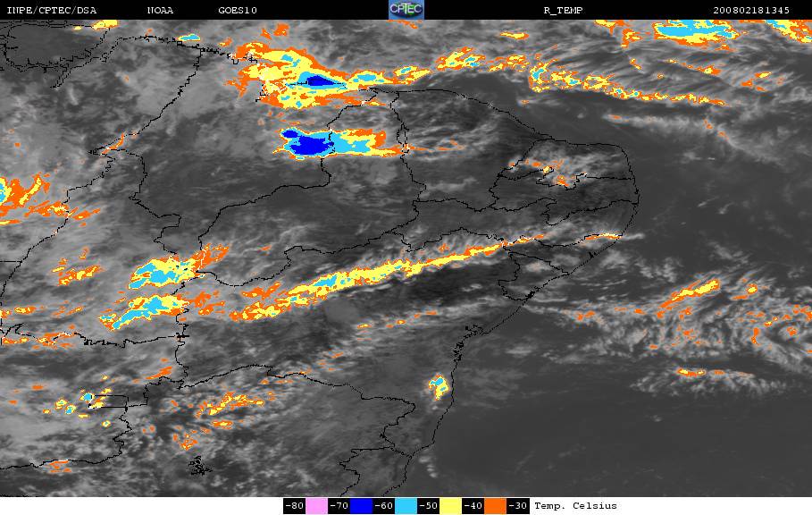Click the dark blue -70 legend swatch

pos(361,506)
